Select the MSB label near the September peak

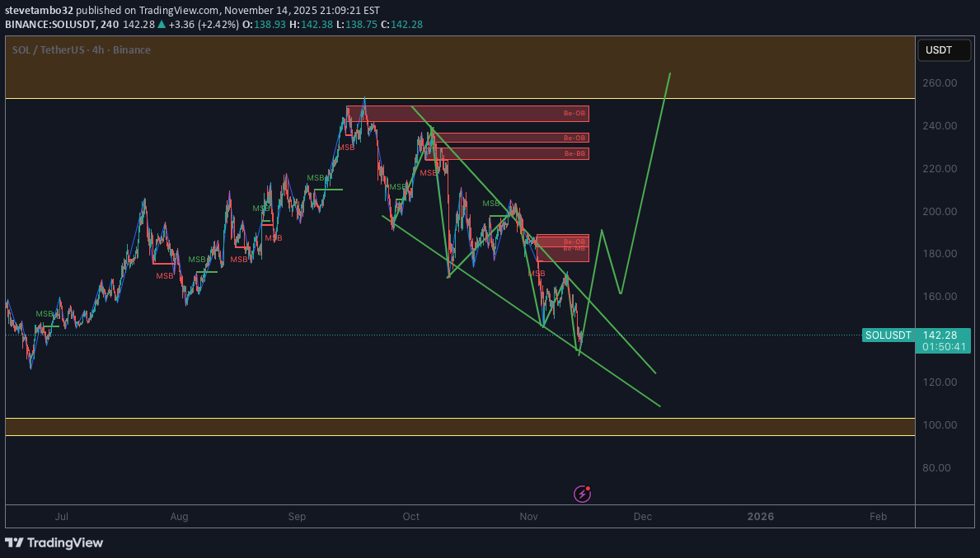pos(346,148)
